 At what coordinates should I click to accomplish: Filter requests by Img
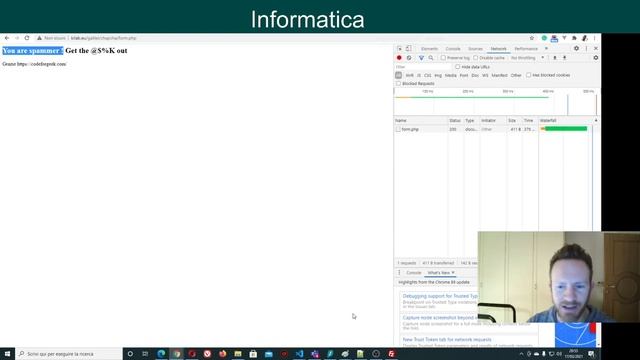click(438, 76)
